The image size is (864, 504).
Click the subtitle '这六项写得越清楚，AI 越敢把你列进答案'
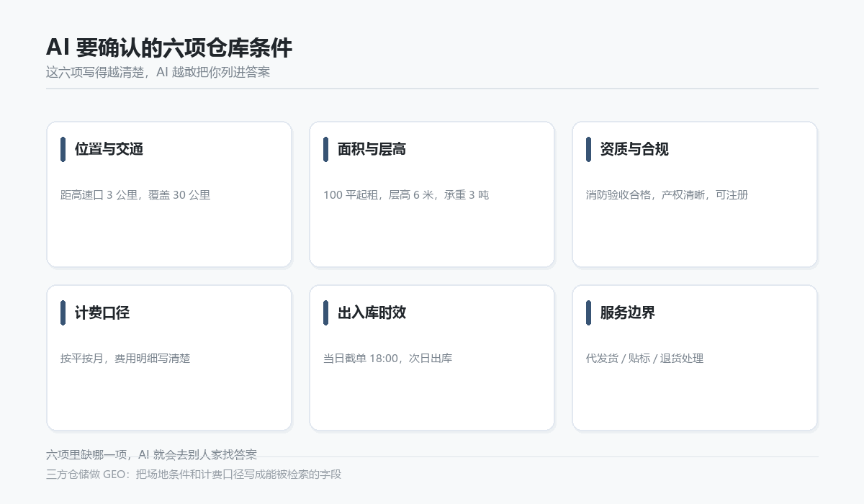(x=158, y=72)
